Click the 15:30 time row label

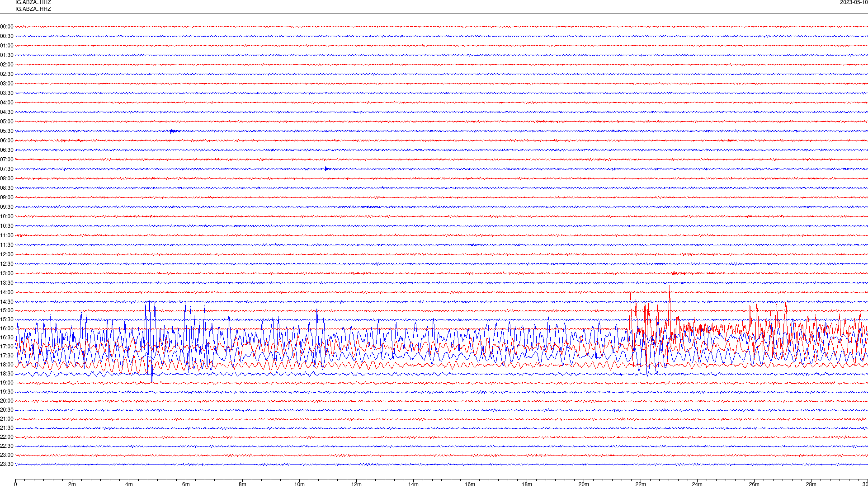coord(7,319)
